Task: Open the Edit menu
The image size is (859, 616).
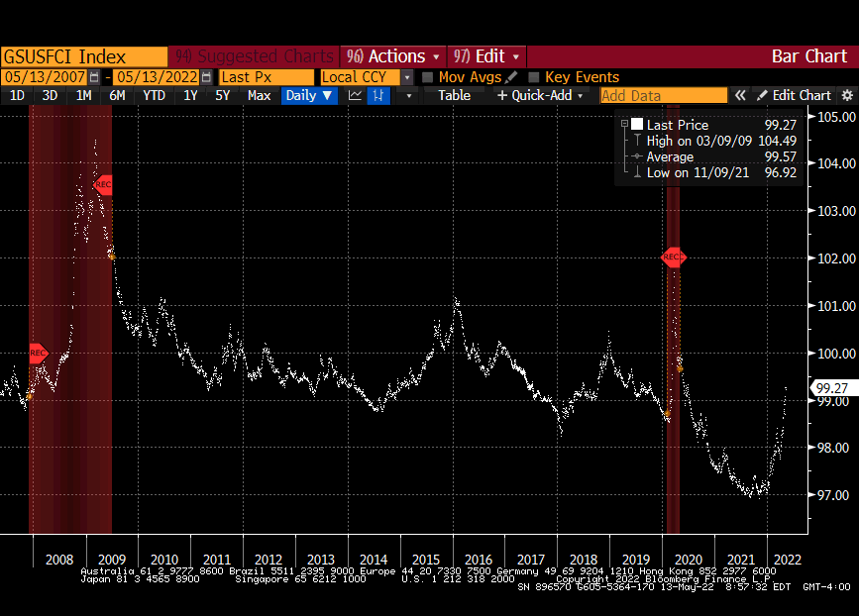Action: click(x=485, y=56)
